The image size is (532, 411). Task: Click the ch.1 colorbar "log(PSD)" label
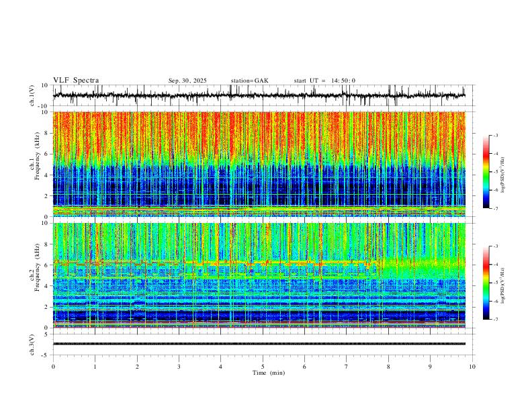503,175
